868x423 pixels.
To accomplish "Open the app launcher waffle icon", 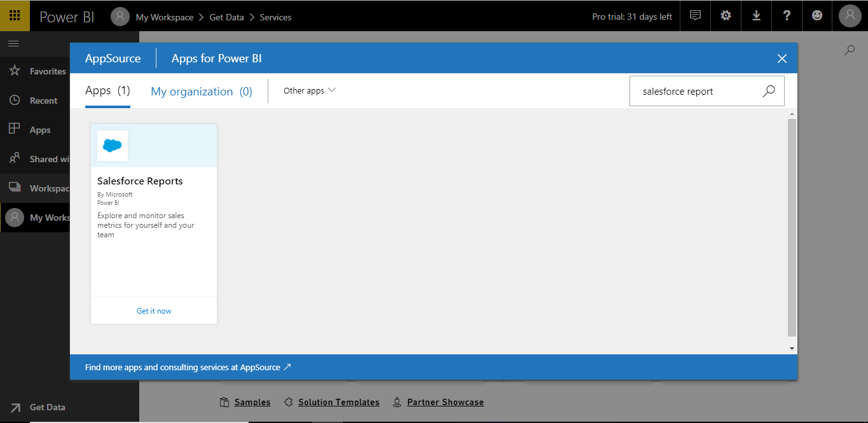I will tap(15, 16).
